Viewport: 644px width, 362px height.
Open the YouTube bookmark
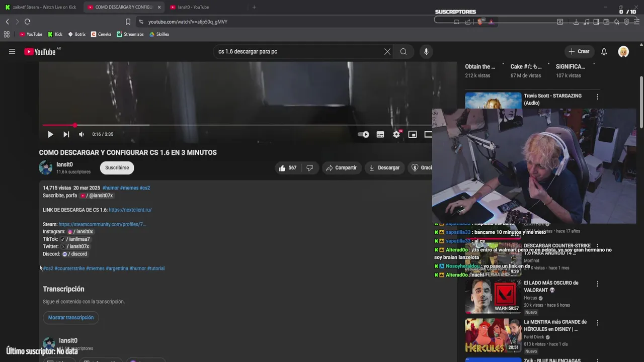[31, 34]
